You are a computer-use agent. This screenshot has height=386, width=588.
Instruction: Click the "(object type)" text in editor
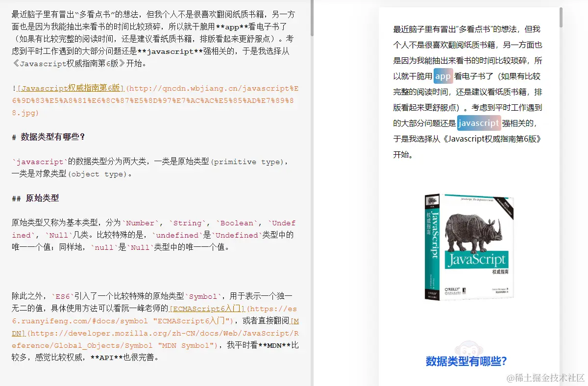click(97, 174)
